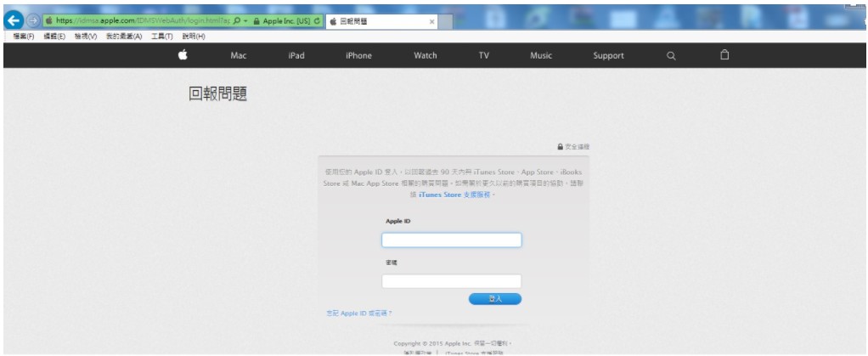Close the 回報問題 browser tab
The width and height of the screenshot is (868, 356).
pyautogui.click(x=431, y=20)
